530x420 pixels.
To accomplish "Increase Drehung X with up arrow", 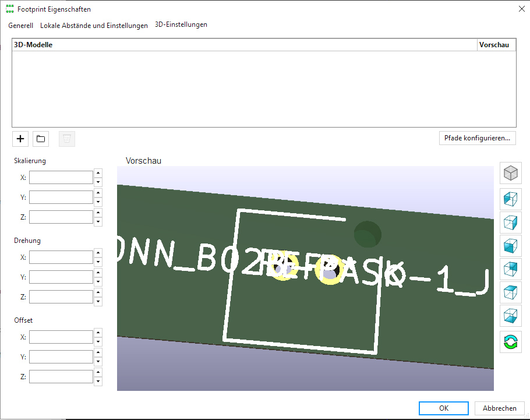I will [98, 253].
